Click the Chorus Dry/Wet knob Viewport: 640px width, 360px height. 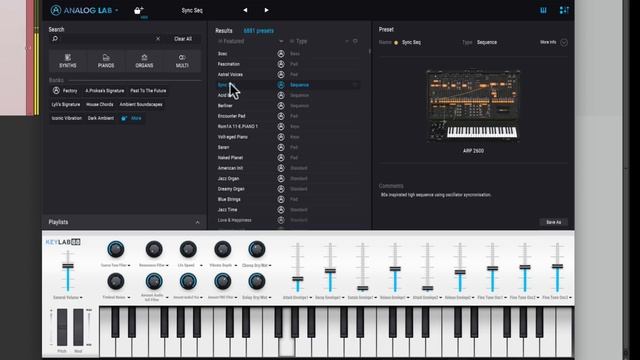pos(257,249)
